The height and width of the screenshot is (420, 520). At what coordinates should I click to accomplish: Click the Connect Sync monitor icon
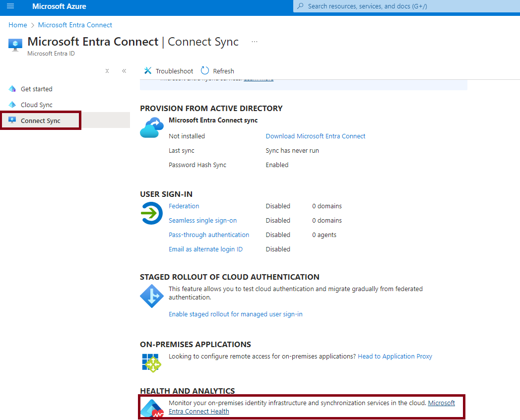coord(12,120)
